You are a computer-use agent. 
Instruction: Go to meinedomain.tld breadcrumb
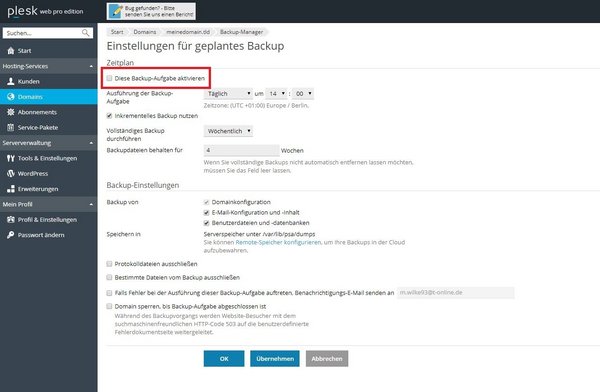pyautogui.click(x=188, y=32)
